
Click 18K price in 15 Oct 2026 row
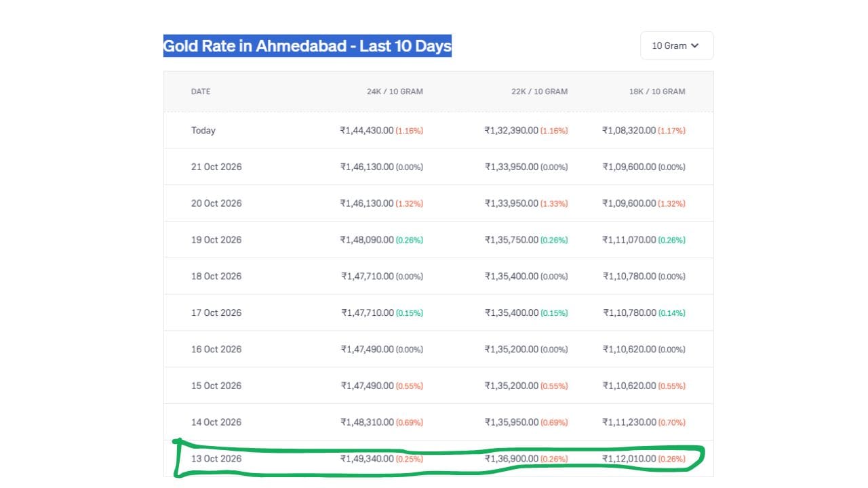[x=629, y=386]
